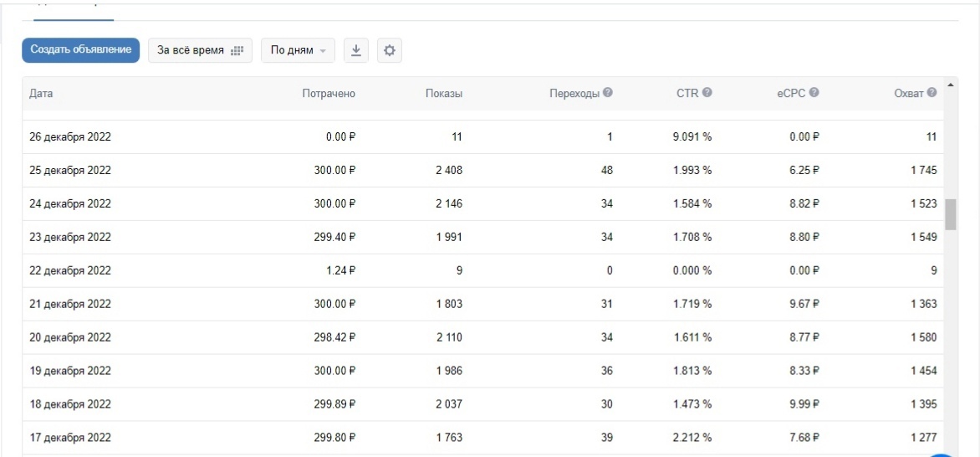Click the 2 408 impressions value
The height and width of the screenshot is (457, 980).
coord(449,170)
